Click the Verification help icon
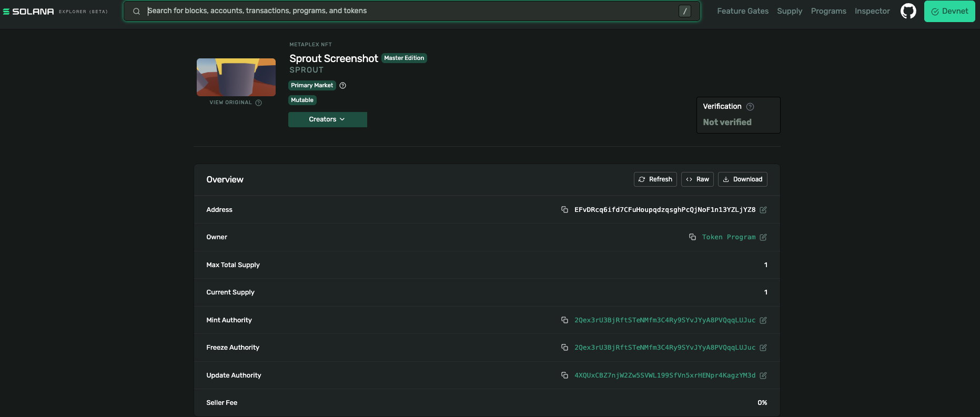 coord(750,107)
